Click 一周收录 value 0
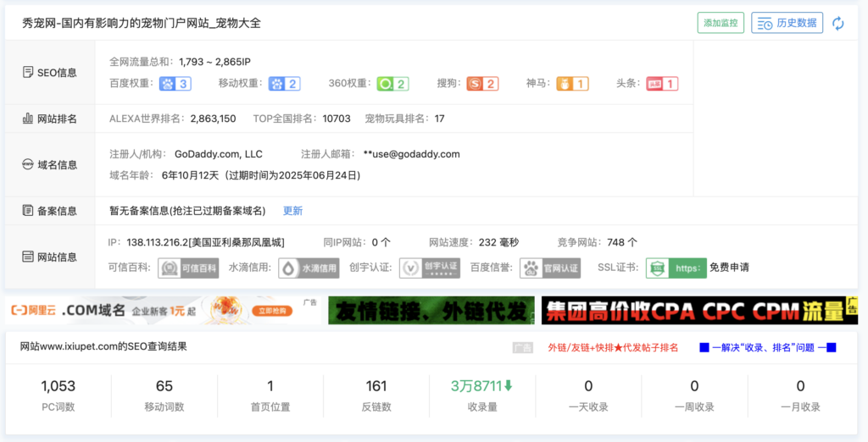 [694, 386]
